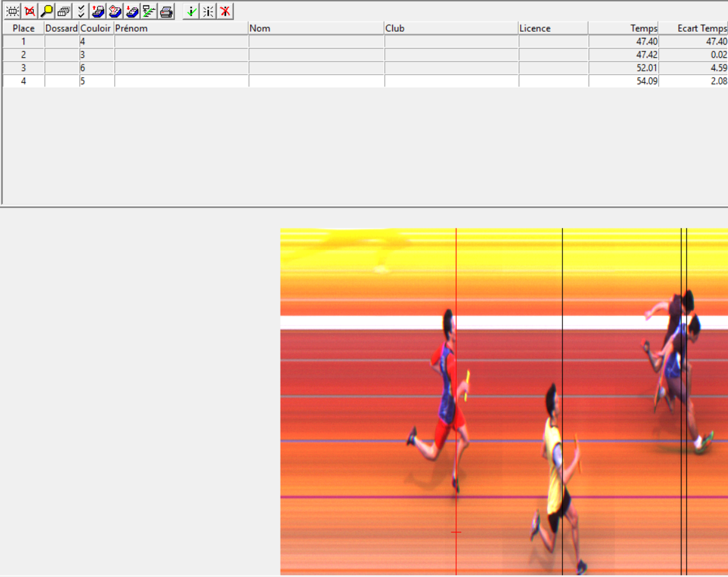Screen dimensions: 728x577
Task: Click the double checkmark validate icon
Action: pyautogui.click(x=81, y=11)
